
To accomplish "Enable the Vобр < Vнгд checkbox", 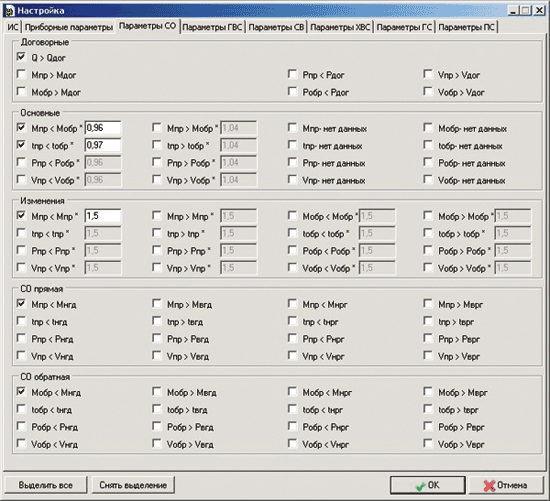I will point(21,443).
